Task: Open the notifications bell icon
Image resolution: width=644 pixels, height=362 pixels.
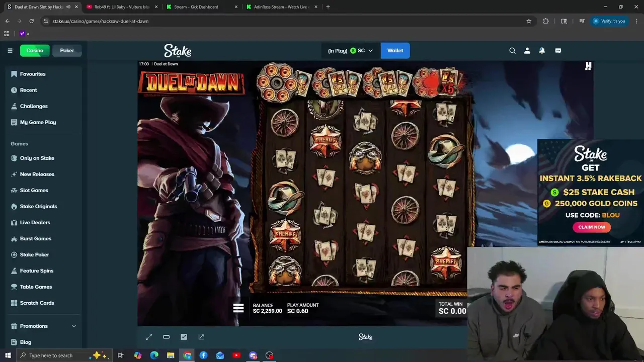Action: point(542,50)
